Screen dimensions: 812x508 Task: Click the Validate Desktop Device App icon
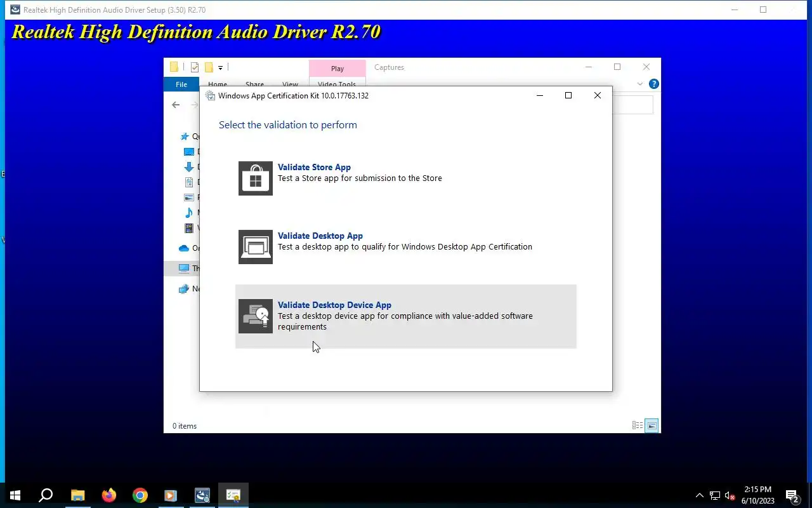(x=256, y=316)
